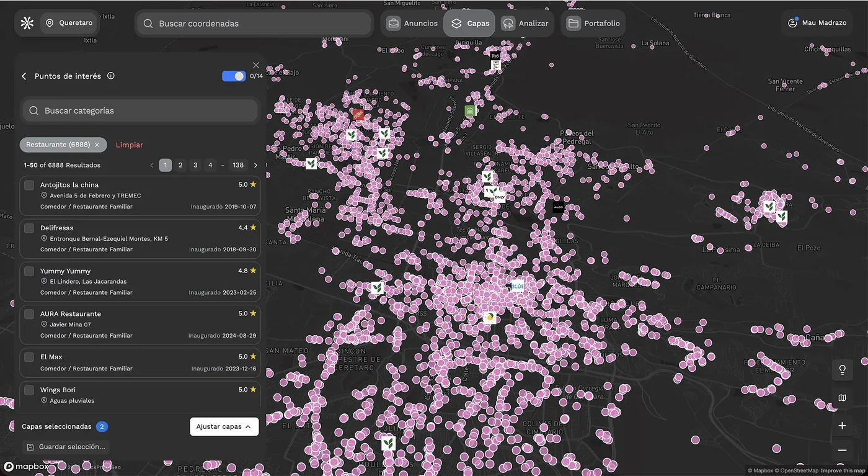Image resolution: width=868 pixels, height=476 pixels.
Task: Follow the Improve this map link
Action: pyautogui.click(x=842, y=470)
